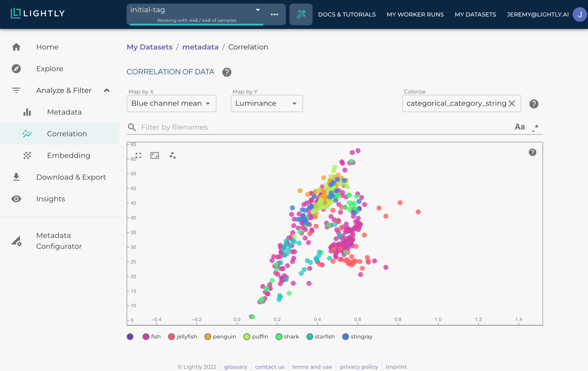Open Embedding in the sidebar

pyautogui.click(x=68, y=155)
